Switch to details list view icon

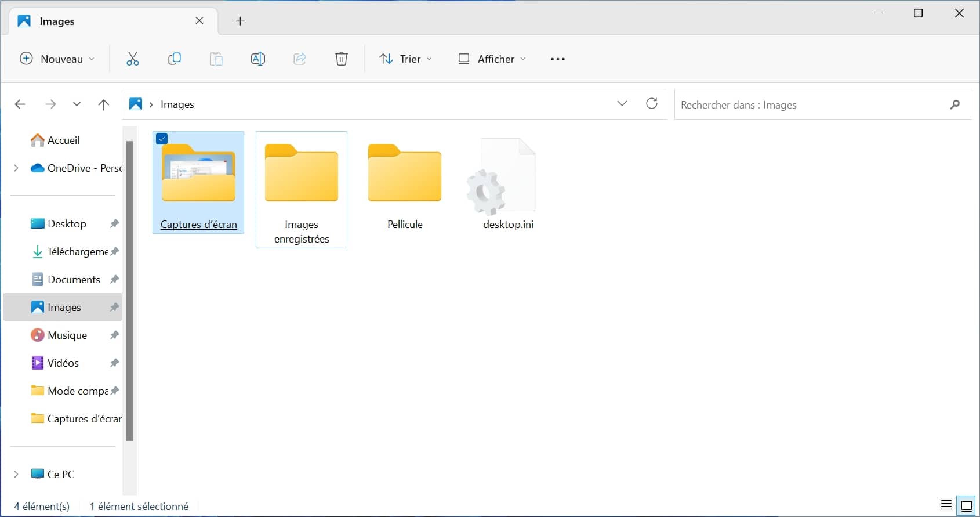coord(946,505)
